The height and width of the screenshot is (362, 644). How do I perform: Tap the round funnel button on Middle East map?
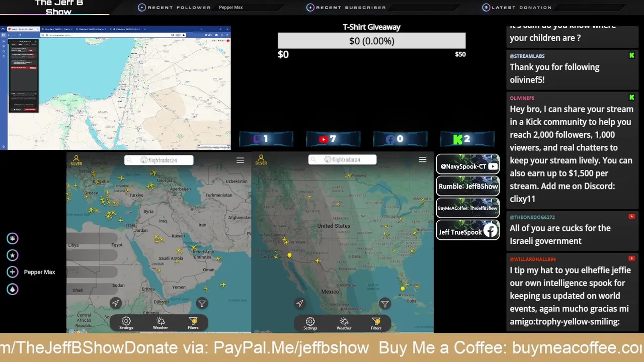point(202,303)
